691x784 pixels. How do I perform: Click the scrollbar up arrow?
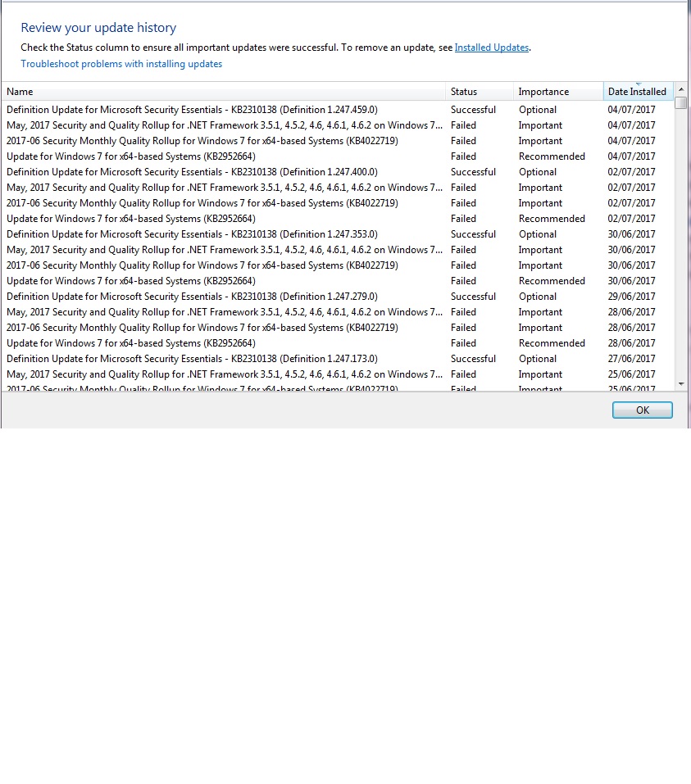(680, 89)
